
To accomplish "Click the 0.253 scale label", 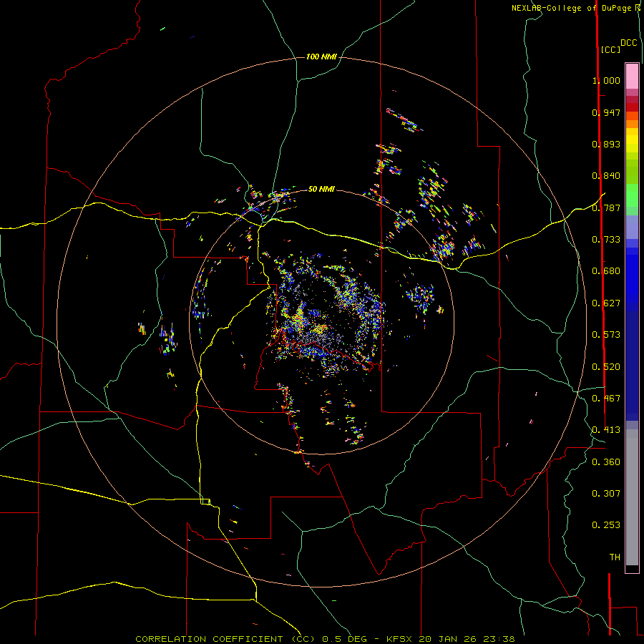I will point(606,525).
